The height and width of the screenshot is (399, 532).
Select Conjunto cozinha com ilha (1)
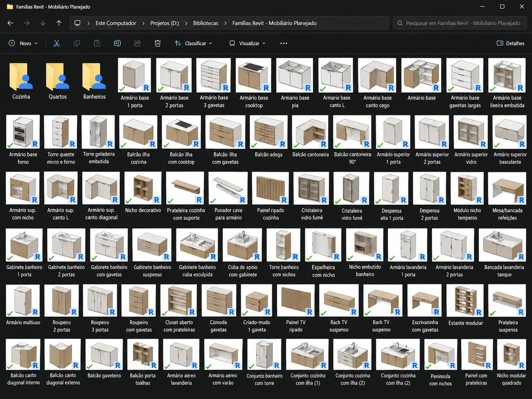pyautogui.click(x=308, y=362)
